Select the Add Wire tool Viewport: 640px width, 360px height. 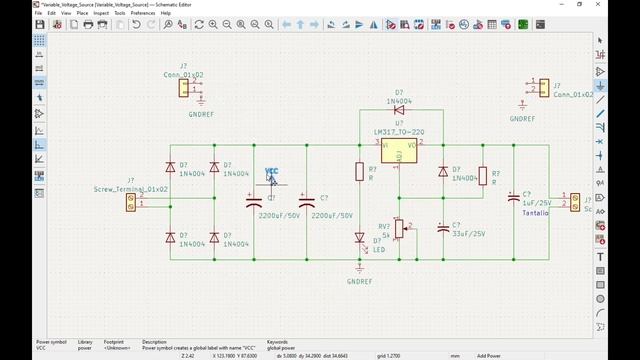[600, 100]
